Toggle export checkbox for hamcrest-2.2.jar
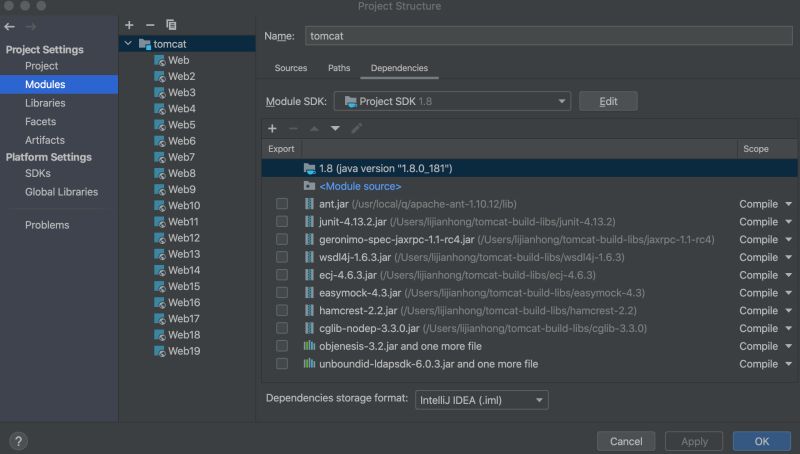 pos(282,311)
